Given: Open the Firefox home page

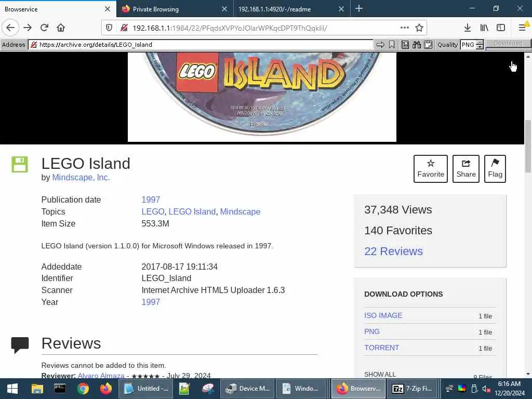Looking at the screenshot, I should pyautogui.click(x=61, y=28).
